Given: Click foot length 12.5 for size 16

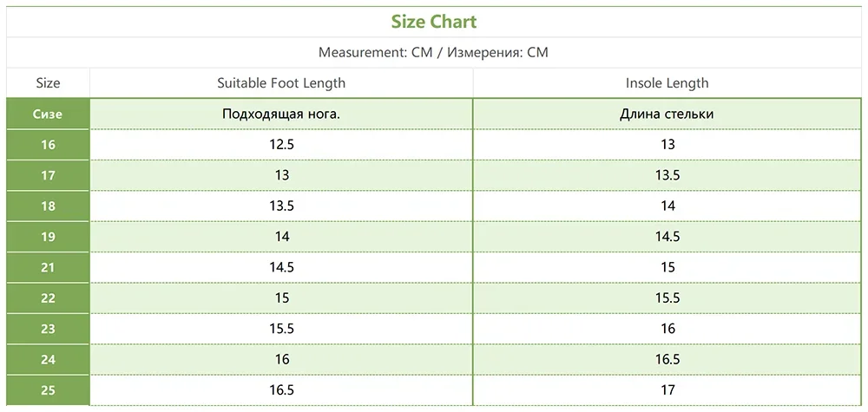Looking at the screenshot, I should [x=281, y=145].
